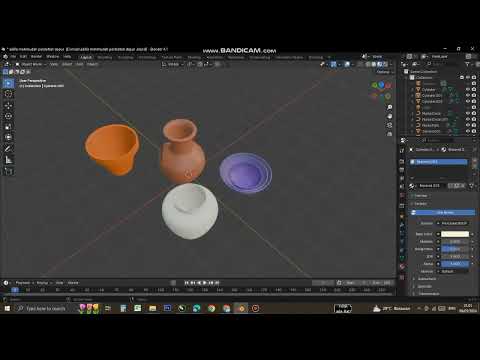Viewport: 480px width, 360px height.
Task: Click the Windows Start button
Action: point(7,308)
